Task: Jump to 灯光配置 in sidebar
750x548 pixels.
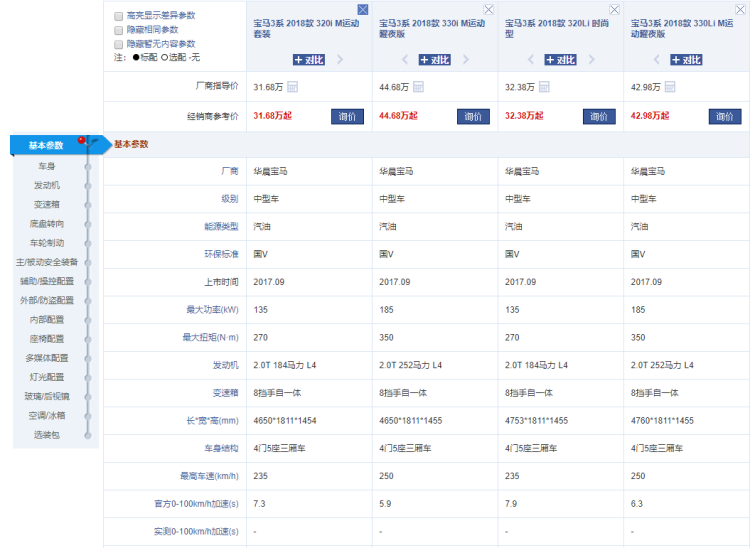Action: point(47,377)
